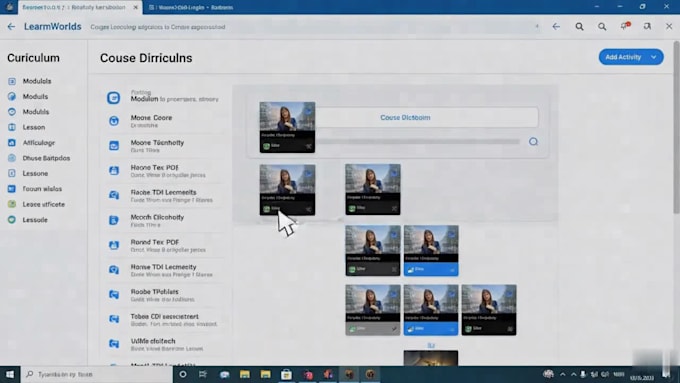Screen dimensions: 680x383
Task: Click the Lessode sidebar icon
Action: coord(12,220)
